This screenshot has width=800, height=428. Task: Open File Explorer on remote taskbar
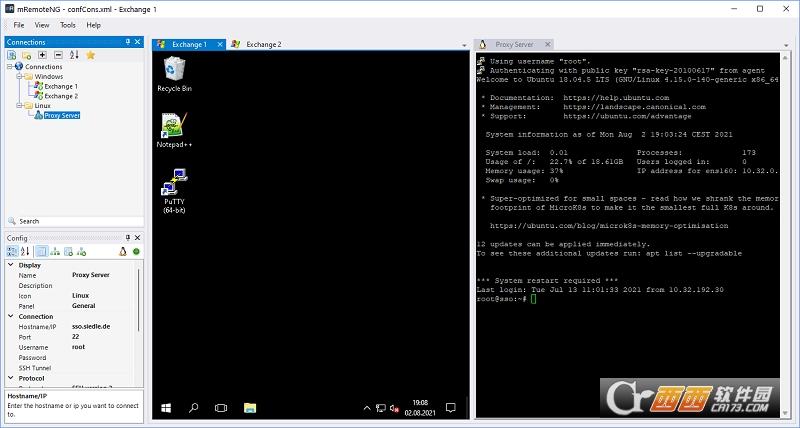pos(249,408)
